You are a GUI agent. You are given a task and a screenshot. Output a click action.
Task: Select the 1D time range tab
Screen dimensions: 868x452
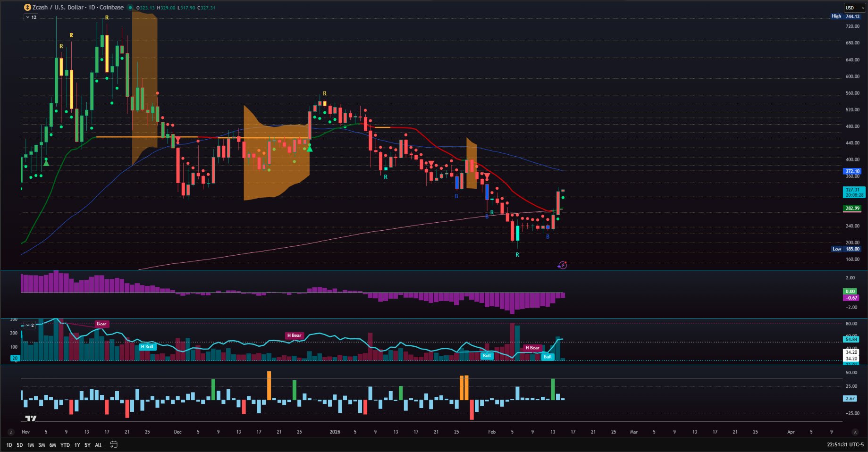point(9,445)
